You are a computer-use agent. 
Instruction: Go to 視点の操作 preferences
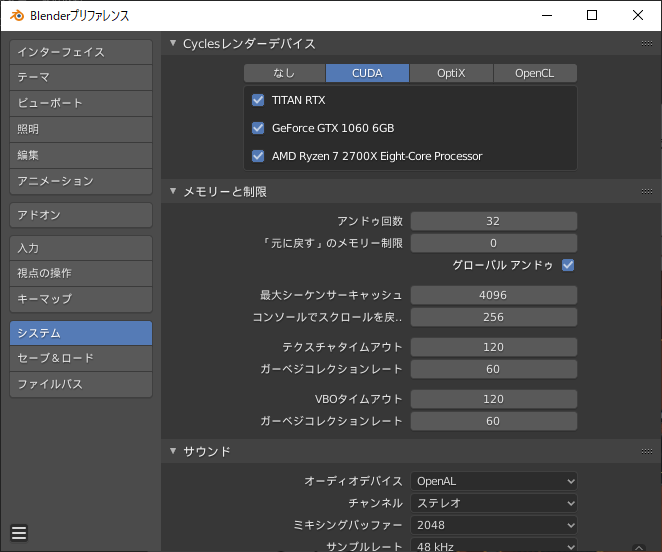tap(81, 273)
